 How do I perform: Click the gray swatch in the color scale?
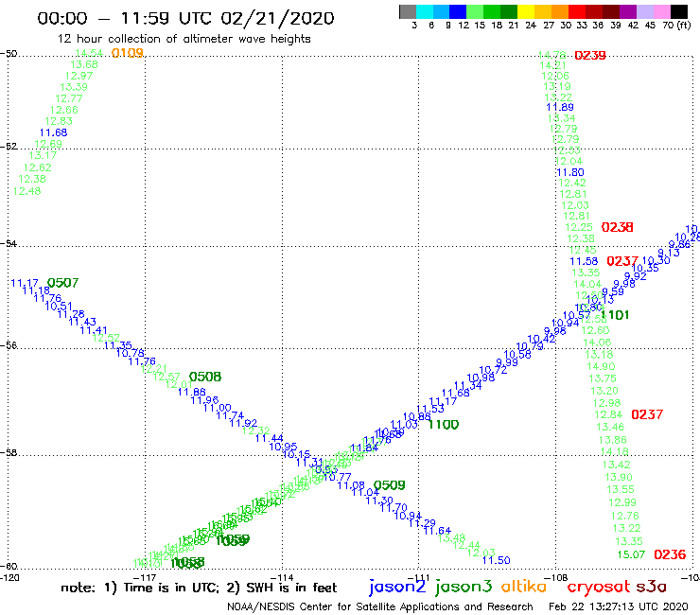(x=408, y=11)
